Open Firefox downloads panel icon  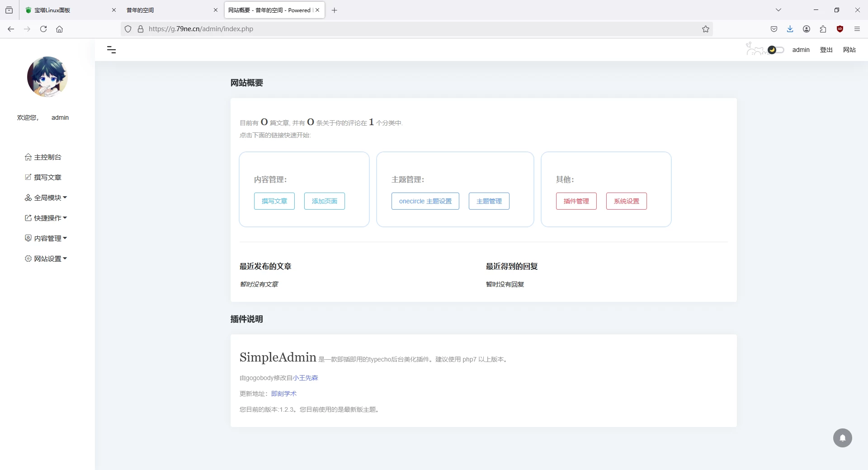point(790,29)
